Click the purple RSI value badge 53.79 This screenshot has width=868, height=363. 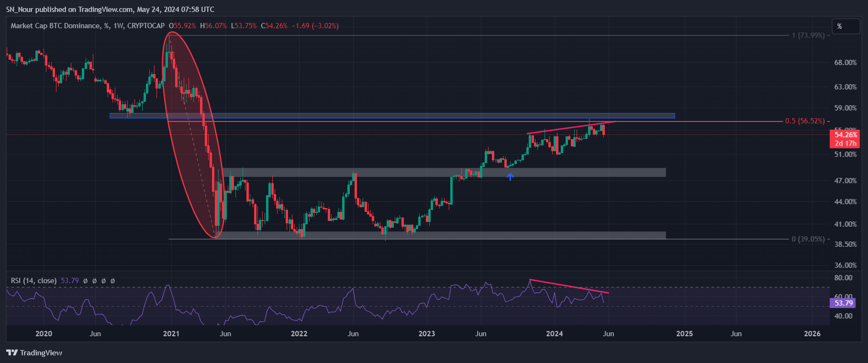tap(844, 303)
